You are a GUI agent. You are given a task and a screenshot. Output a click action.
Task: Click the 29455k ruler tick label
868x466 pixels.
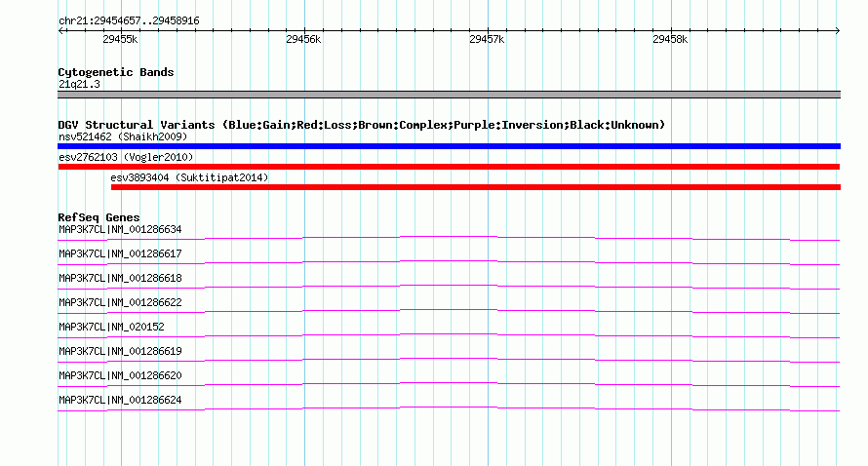click(x=120, y=39)
